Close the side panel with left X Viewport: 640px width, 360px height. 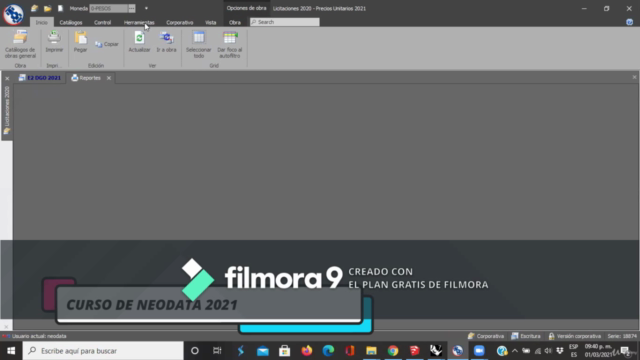pos(7,78)
